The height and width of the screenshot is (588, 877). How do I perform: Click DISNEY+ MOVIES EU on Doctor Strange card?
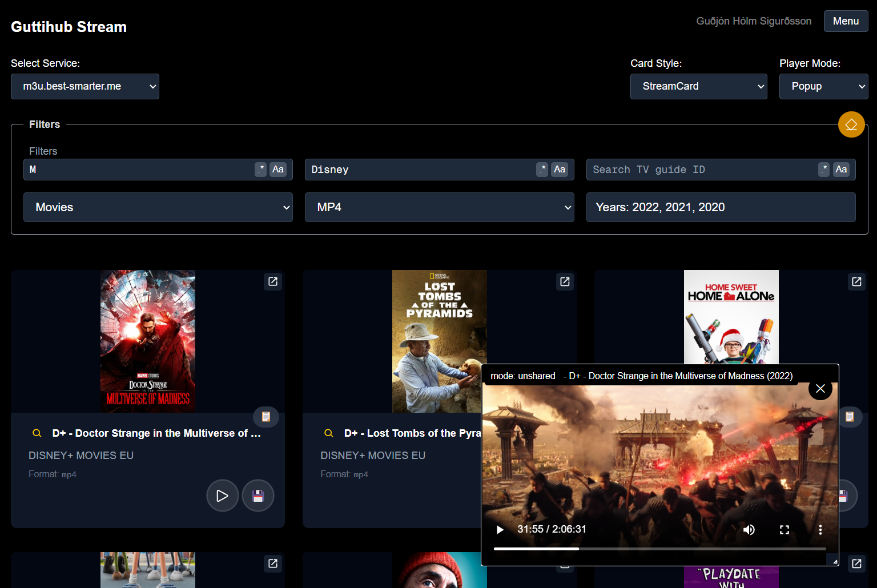click(81, 456)
